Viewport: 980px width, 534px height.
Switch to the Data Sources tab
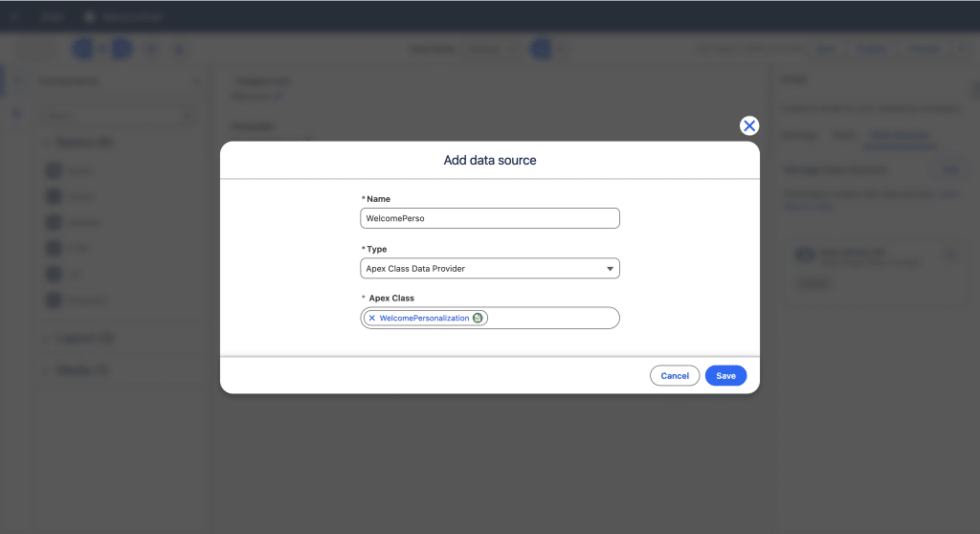coord(898,136)
